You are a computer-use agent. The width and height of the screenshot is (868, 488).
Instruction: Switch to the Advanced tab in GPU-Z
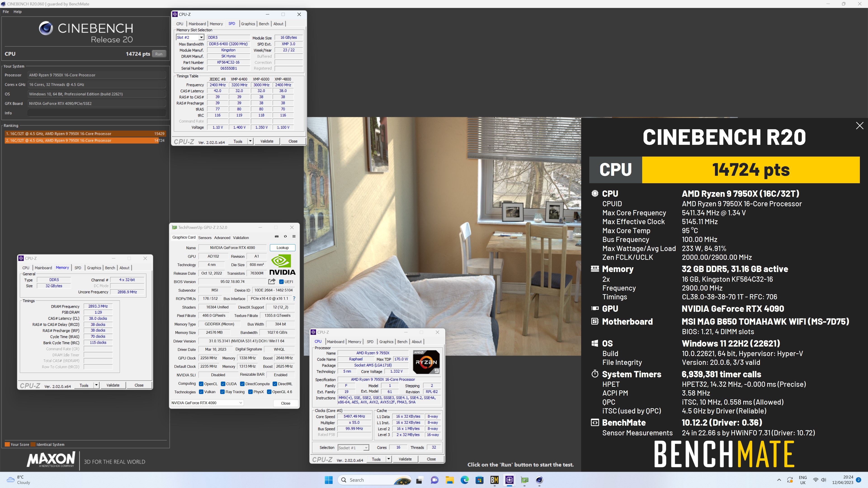[x=222, y=238]
